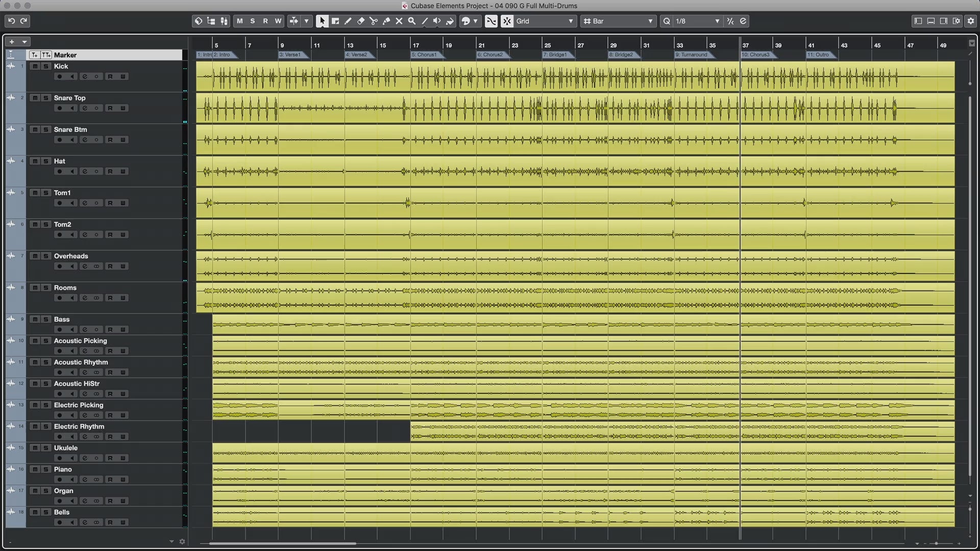The width and height of the screenshot is (980, 551).
Task: Select the Zoom magnifier tool
Action: click(x=412, y=21)
